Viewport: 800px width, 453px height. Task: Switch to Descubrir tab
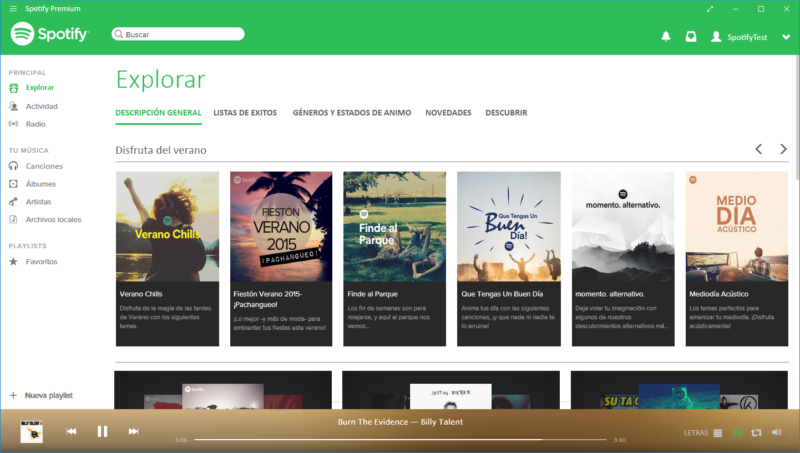point(506,113)
